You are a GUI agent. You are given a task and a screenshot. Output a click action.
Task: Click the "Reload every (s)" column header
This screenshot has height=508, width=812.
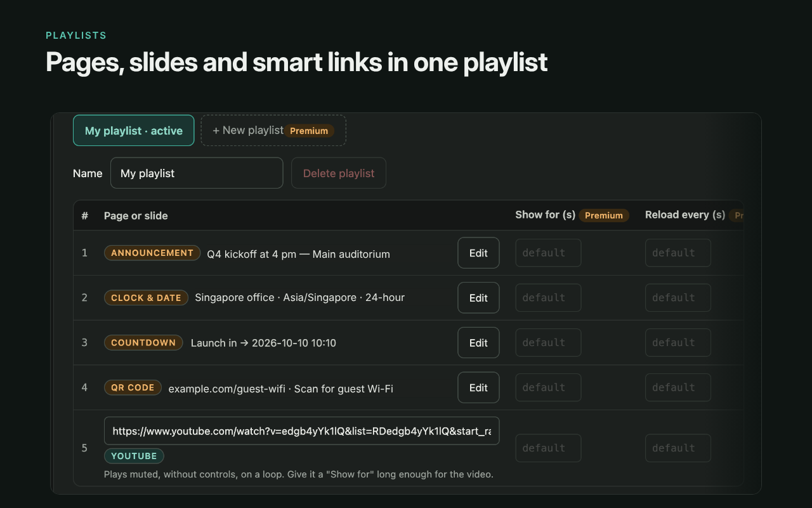click(x=685, y=215)
